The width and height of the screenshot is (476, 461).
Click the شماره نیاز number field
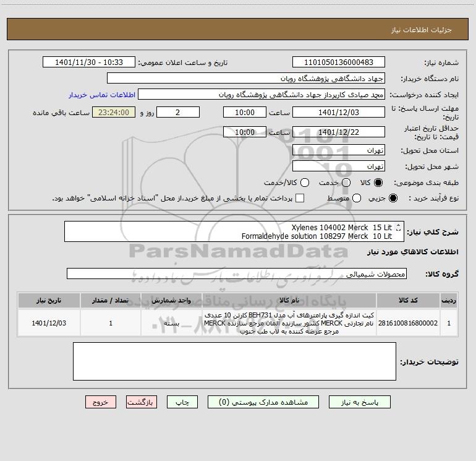pyautogui.click(x=339, y=62)
